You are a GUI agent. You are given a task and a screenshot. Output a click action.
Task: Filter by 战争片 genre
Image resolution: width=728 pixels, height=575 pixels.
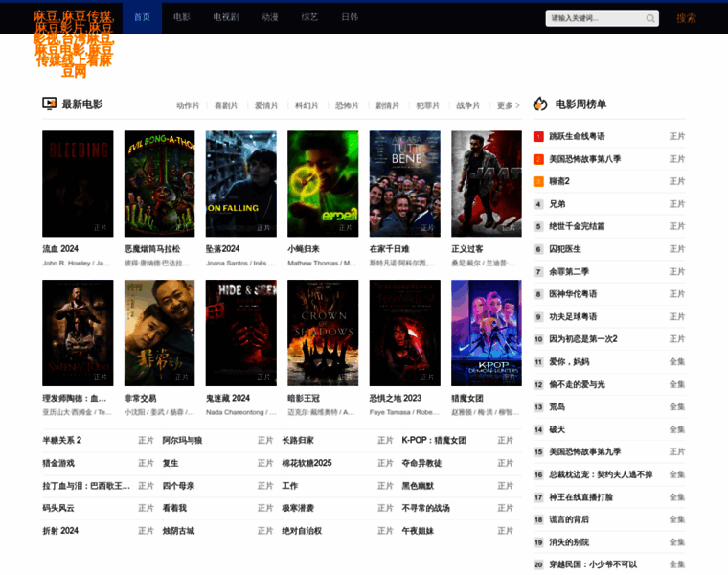coord(468,105)
